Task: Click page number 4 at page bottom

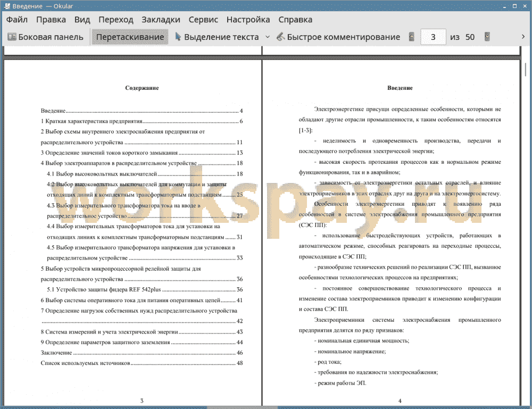Action: [400, 401]
